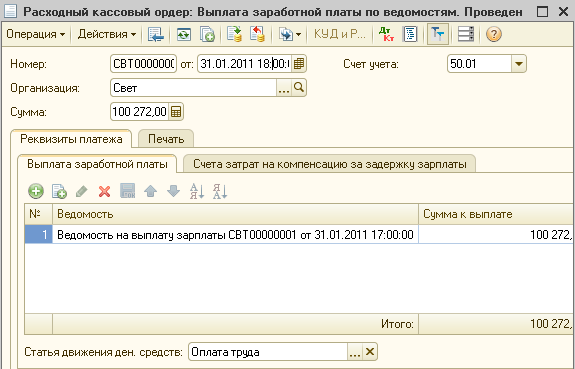Open the document movements report icon
575x369 pixels.
point(410,34)
